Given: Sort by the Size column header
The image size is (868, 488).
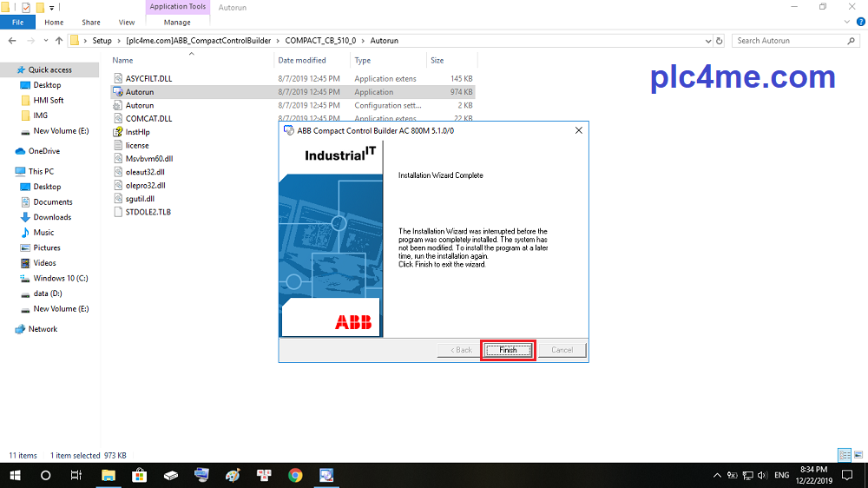Looking at the screenshot, I should pos(437,61).
